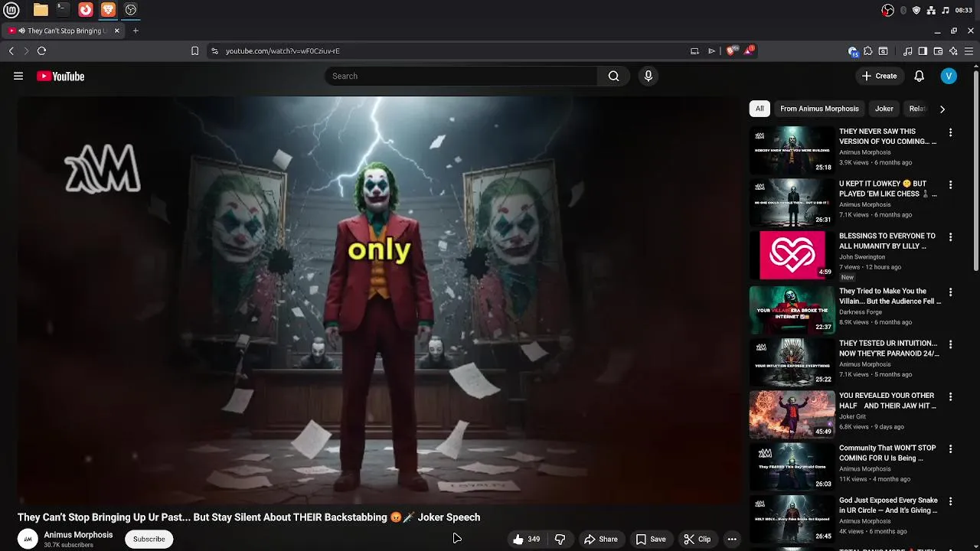Screen dimensions: 980x551
Task: Go back in the browser
Action: point(11,51)
